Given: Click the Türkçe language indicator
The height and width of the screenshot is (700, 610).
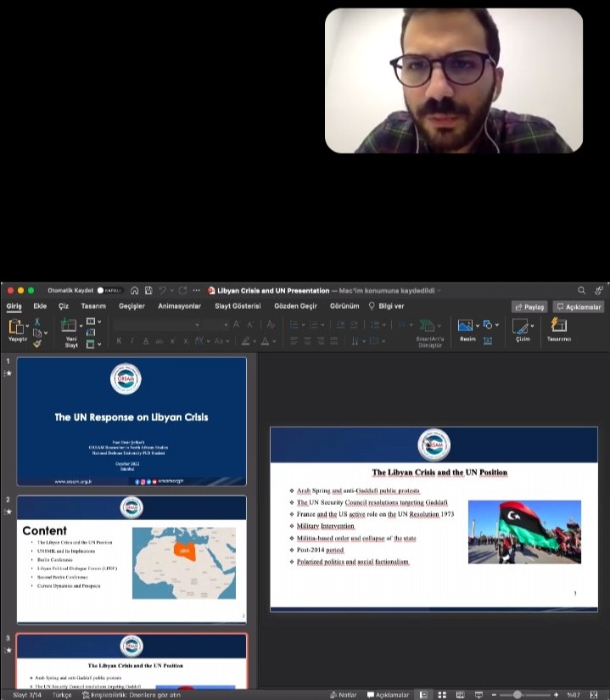Looking at the screenshot, I should 62,695.
